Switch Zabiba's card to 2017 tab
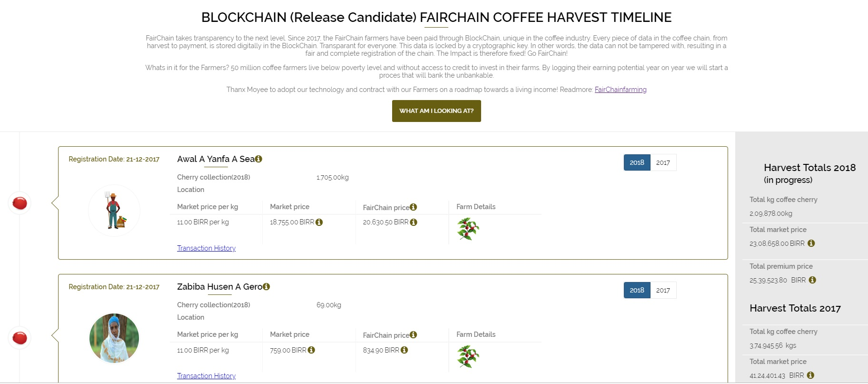Image resolution: width=868 pixels, height=384 pixels. coord(663,291)
